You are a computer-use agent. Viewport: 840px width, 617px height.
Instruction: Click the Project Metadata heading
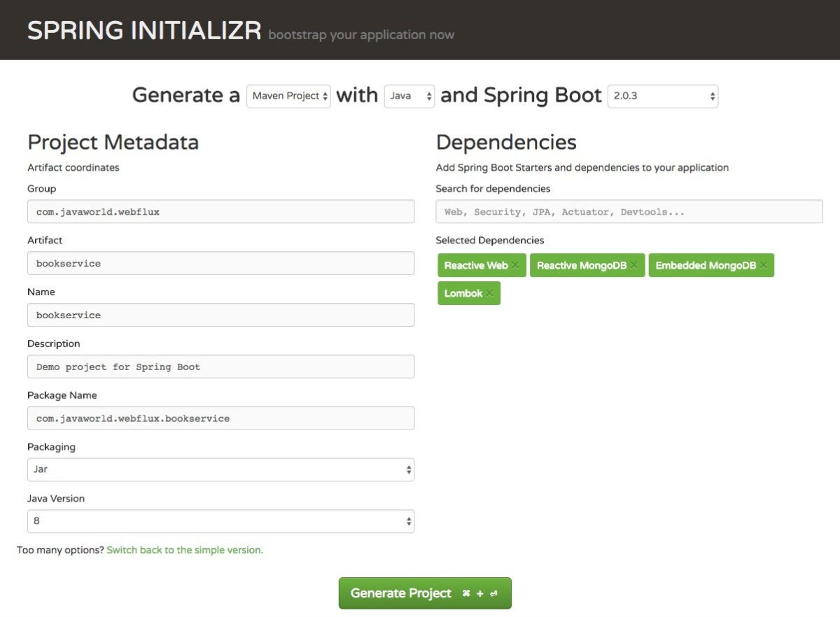pyautogui.click(x=113, y=142)
